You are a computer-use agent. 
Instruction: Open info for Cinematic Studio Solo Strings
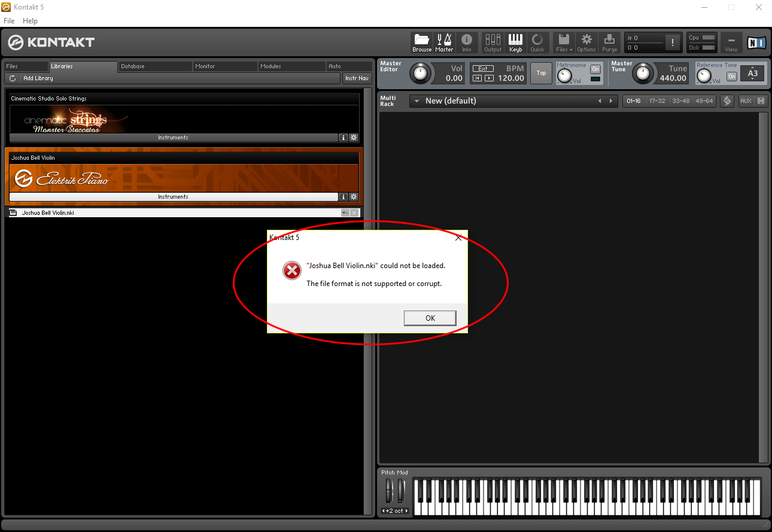(344, 138)
